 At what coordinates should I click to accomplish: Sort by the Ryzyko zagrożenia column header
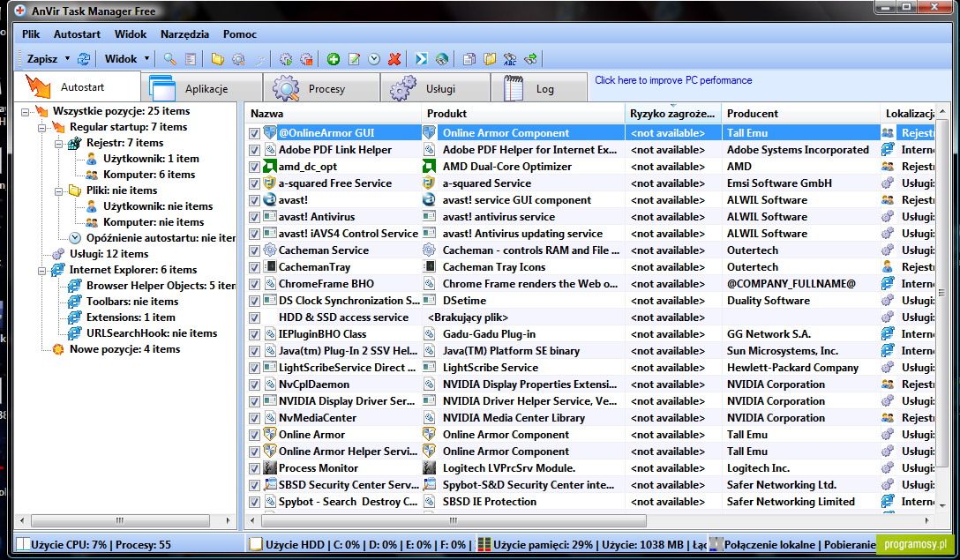[x=673, y=113]
